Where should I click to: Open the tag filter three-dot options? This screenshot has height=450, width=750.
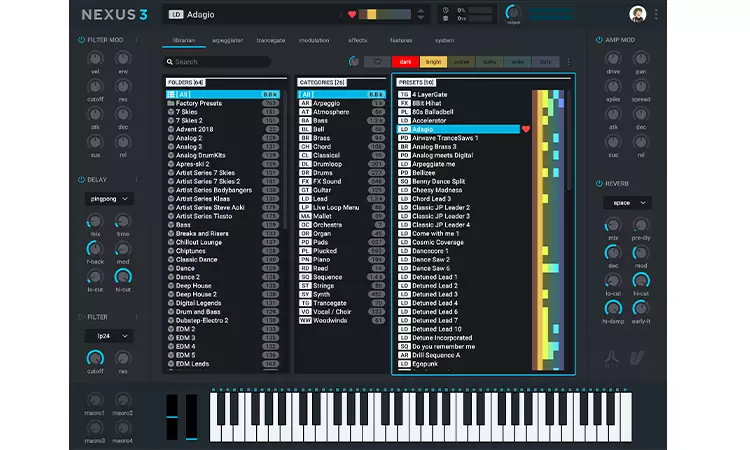(568, 62)
